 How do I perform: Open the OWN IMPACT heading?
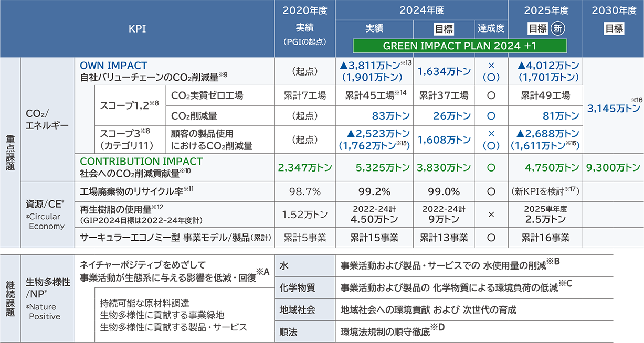click(113, 66)
